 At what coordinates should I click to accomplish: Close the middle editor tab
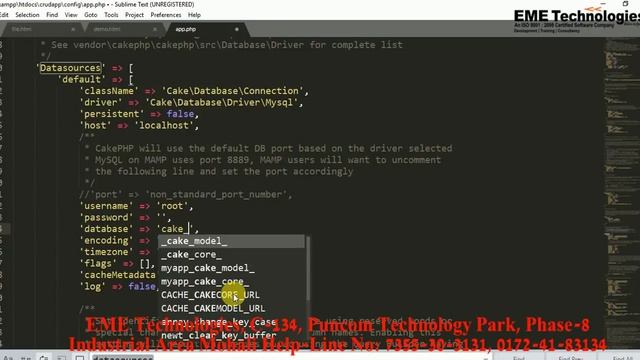tap(155, 29)
